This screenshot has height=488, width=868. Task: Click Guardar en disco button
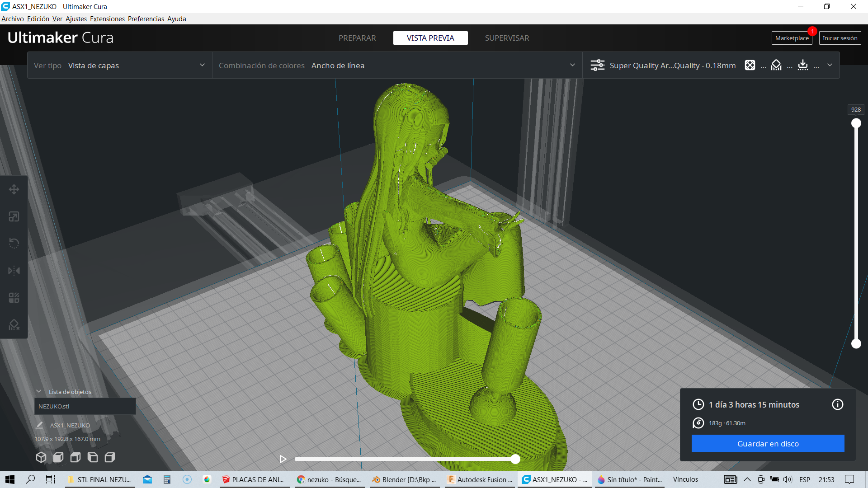[768, 444]
